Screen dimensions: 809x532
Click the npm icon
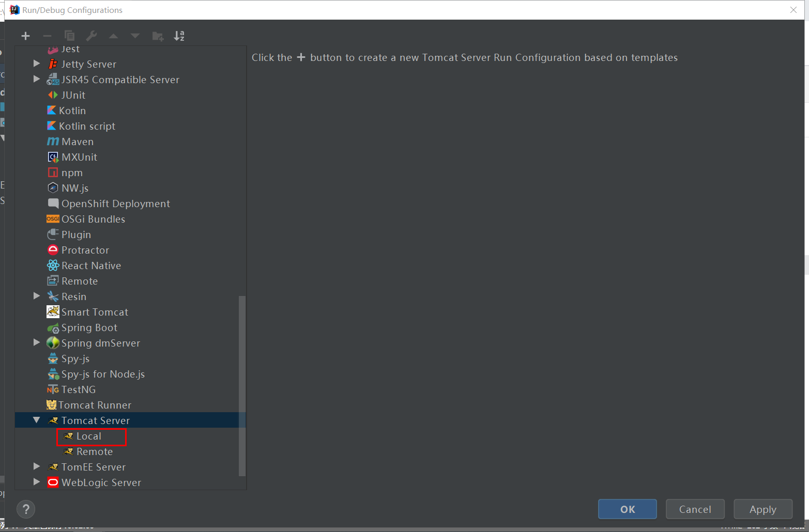point(53,173)
